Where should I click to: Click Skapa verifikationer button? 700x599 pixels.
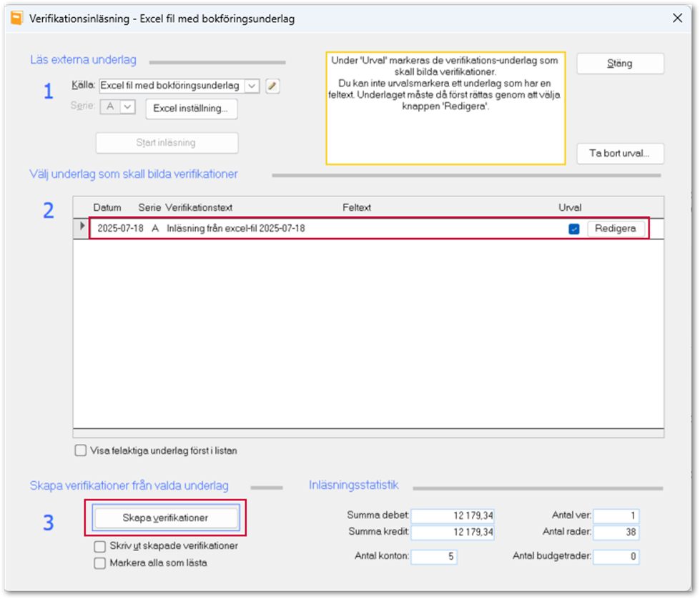click(x=166, y=518)
